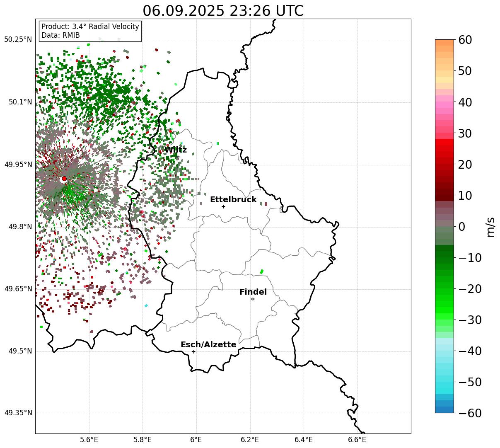Click the Product: 3.4° Radial Velocity text
This screenshot has width=500, height=448.
pyautogui.click(x=90, y=27)
